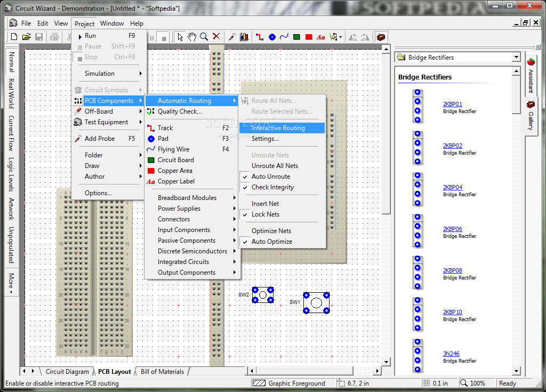Click vertical scrollbar up arrow of canvas
The image size is (546, 392).
pyautogui.click(x=386, y=50)
